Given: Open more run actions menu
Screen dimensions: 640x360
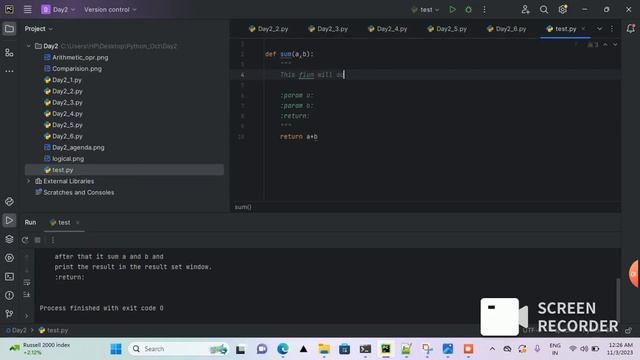Looking at the screenshot, I should tap(484, 9).
